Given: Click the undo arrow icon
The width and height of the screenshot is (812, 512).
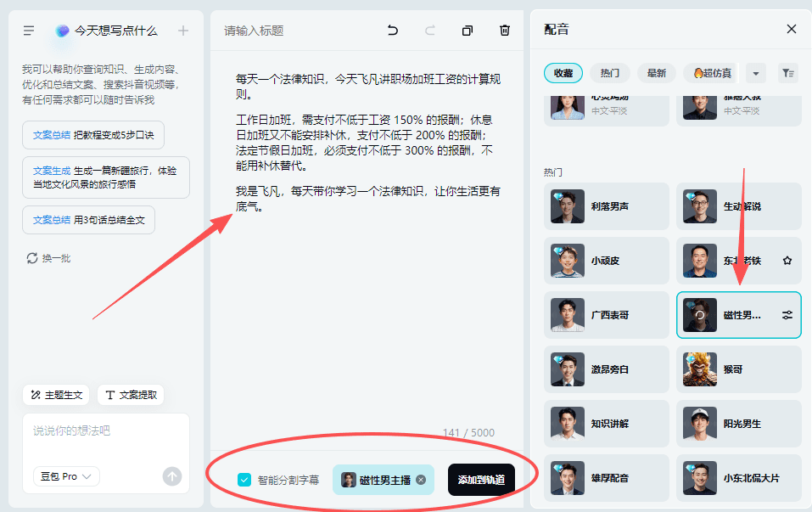Looking at the screenshot, I should point(393,31).
